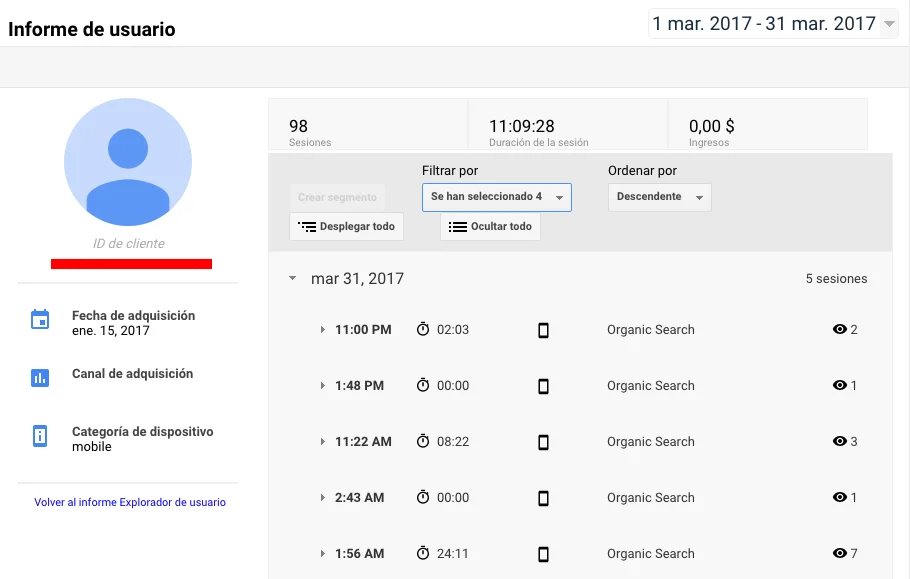Click the eye icon in the 11:22 AM row
Image resolution: width=910 pixels, height=579 pixels.
click(x=839, y=442)
